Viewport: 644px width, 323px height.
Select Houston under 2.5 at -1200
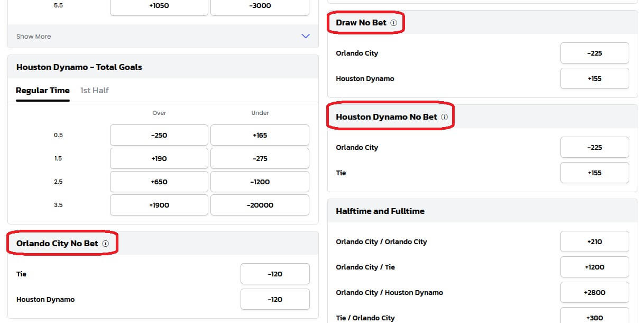coord(260,182)
